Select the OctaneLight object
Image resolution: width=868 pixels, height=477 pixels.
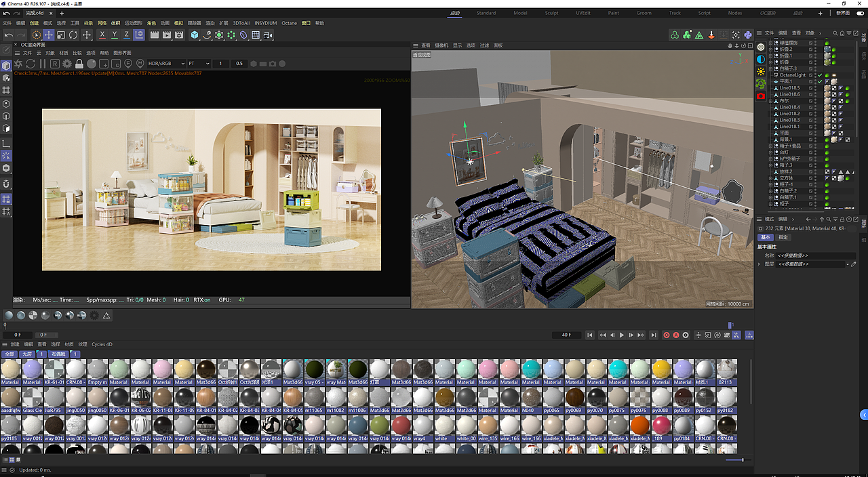(793, 75)
